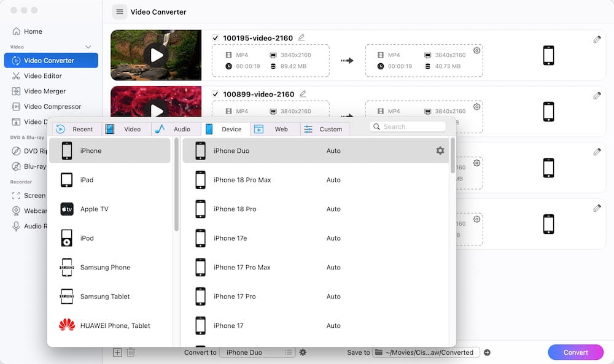
Task: Add files with the plus icon at bottom
Action: [117, 353]
